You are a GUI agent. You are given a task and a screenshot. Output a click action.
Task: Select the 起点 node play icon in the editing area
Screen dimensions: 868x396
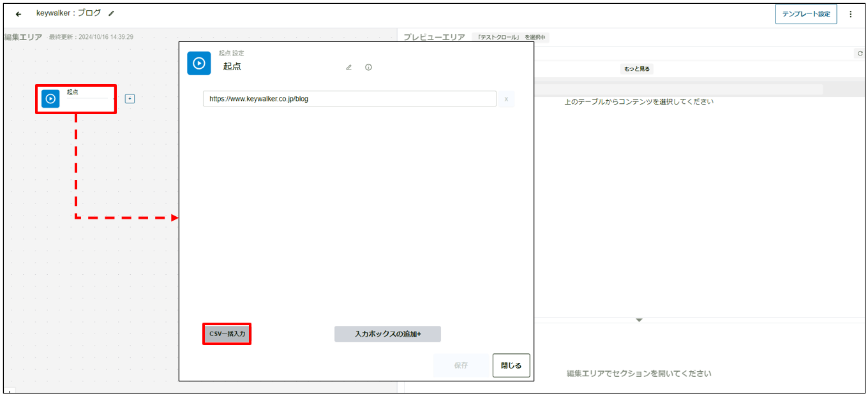(50, 99)
